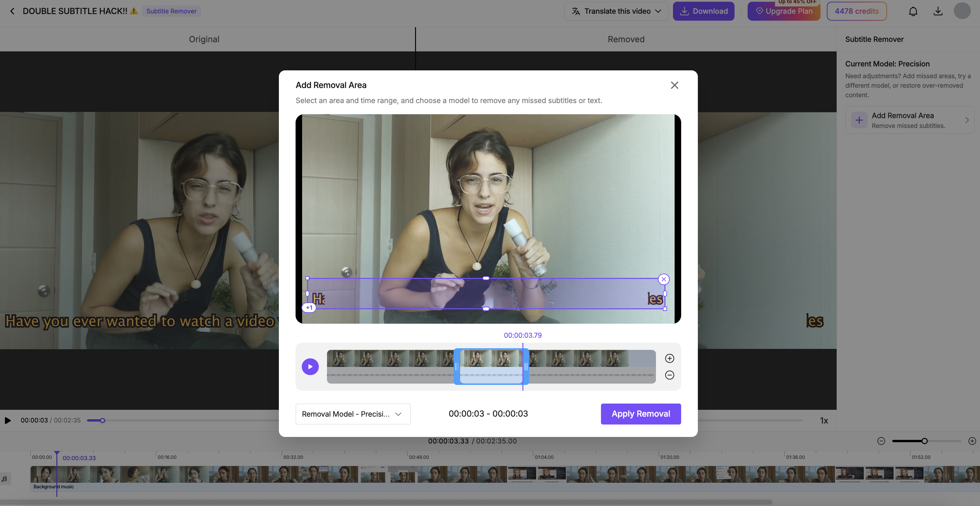This screenshot has width=980, height=506.
Task: Open the Removal Model dropdown
Action: (353, 414)
